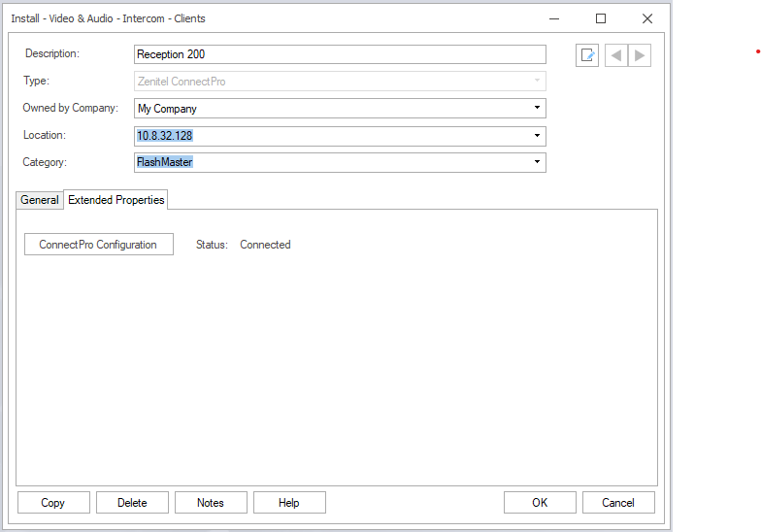Screen dimensions: 761x532
Task: Click the Type dropdown showing Zenitel ConnectPro
Action: pos(340,82)
